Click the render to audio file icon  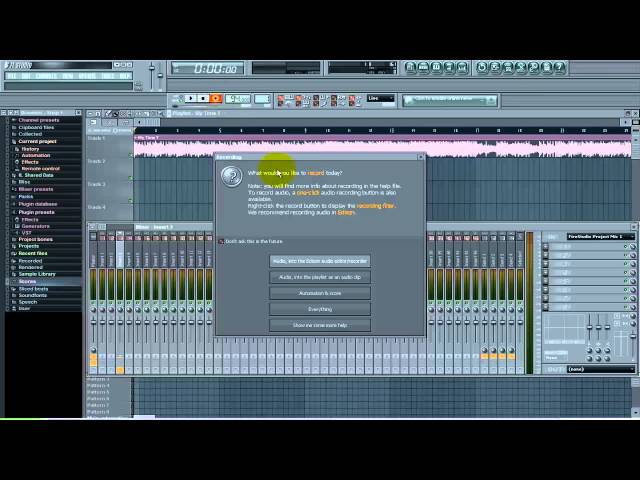[508, 67]
